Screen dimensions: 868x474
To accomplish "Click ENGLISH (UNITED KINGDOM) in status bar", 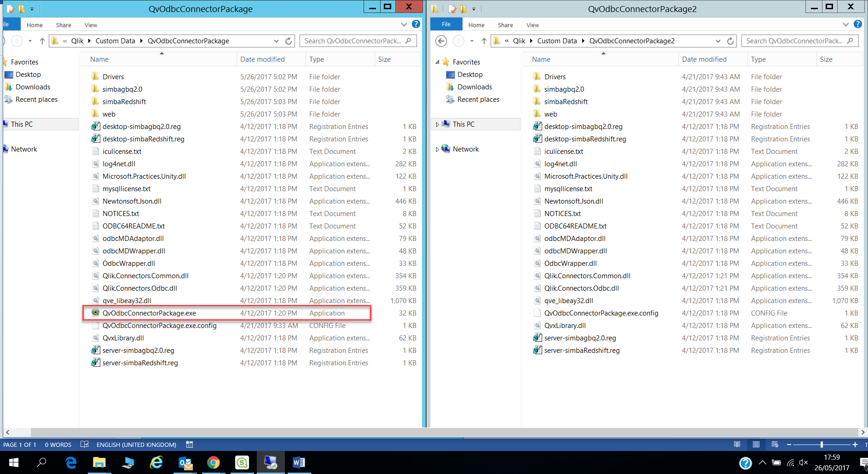I will pyautogui.click(x=136, y=445).
